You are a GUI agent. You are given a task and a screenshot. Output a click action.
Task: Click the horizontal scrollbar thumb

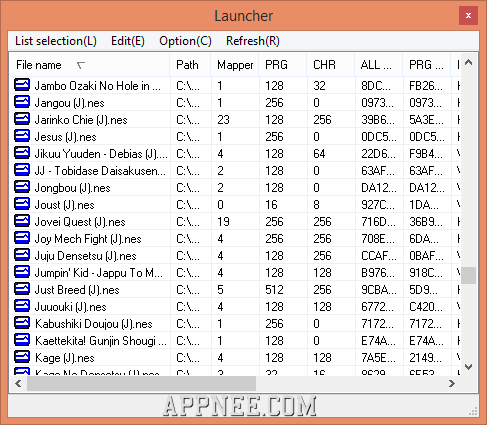(x=141, y=384)
